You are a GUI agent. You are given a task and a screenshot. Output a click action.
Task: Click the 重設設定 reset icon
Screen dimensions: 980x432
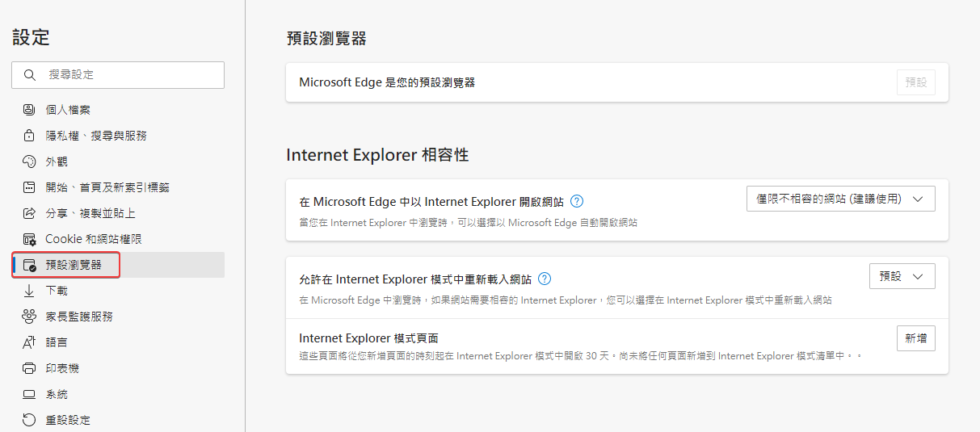coord(29,420)
